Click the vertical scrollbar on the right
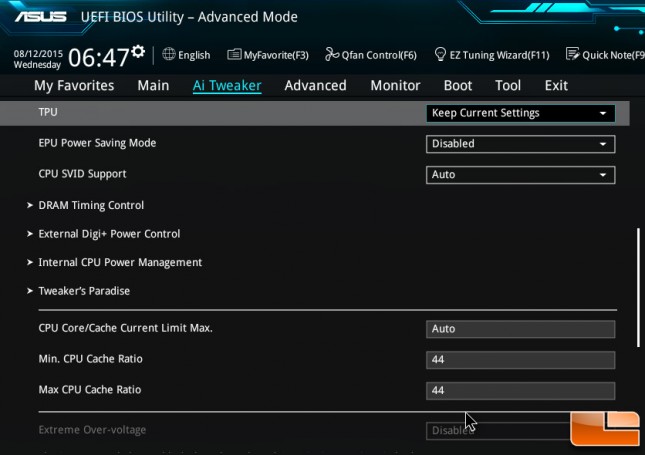The width and height of the screenshot is (645, 455). 638,288
